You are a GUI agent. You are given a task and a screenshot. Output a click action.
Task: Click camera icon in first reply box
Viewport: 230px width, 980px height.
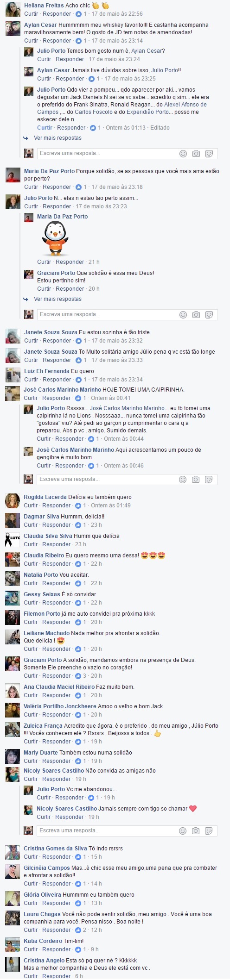click(196, 153)
